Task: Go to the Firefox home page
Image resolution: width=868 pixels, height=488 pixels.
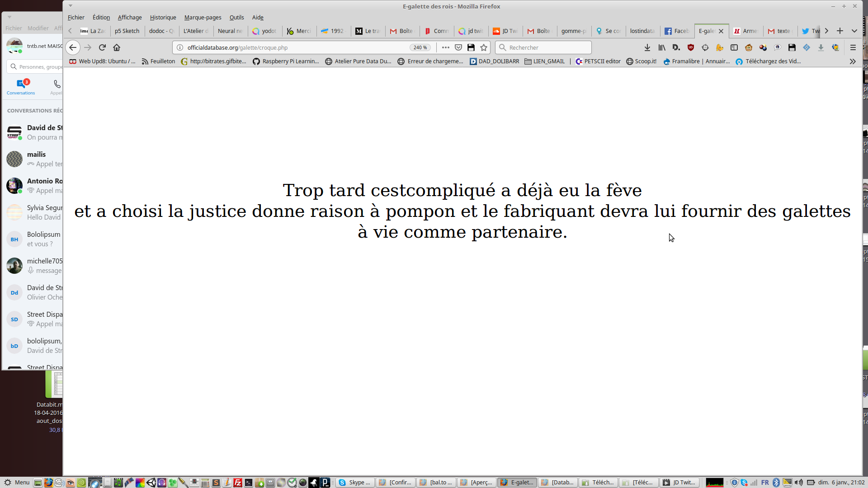Action: (x=117, y=47)
